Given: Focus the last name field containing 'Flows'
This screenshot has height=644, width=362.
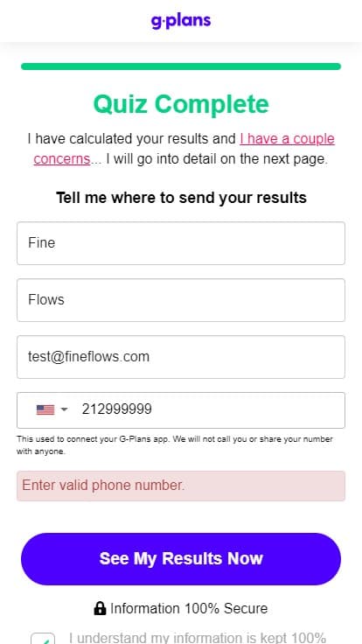Looking at the screenshot, I should coord(181,300).
